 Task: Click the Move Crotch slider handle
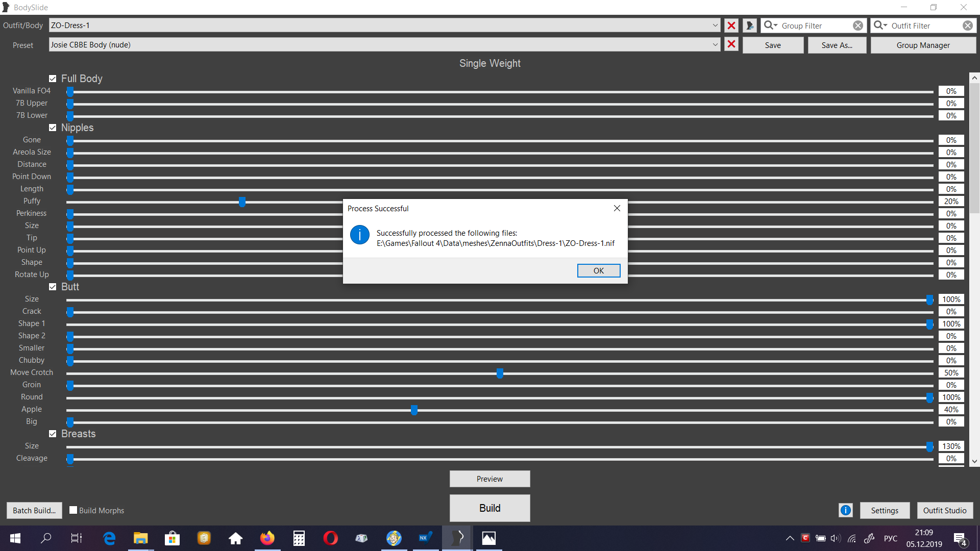click(x=500, y=373)
